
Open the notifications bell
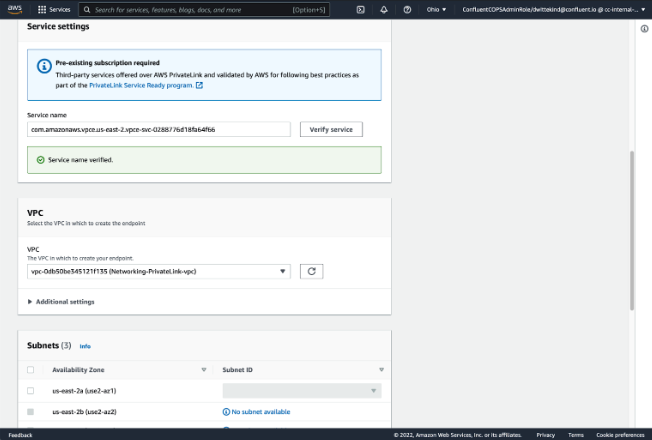click(384, 10)
